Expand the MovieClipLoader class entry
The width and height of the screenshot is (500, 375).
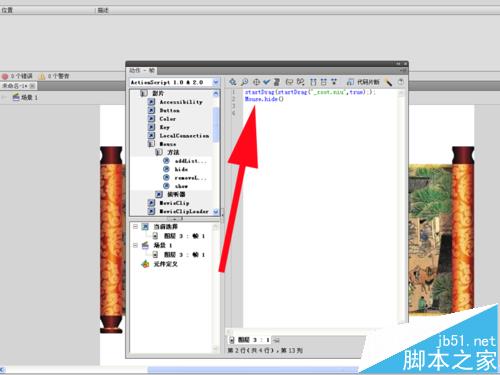coord(151,211)
